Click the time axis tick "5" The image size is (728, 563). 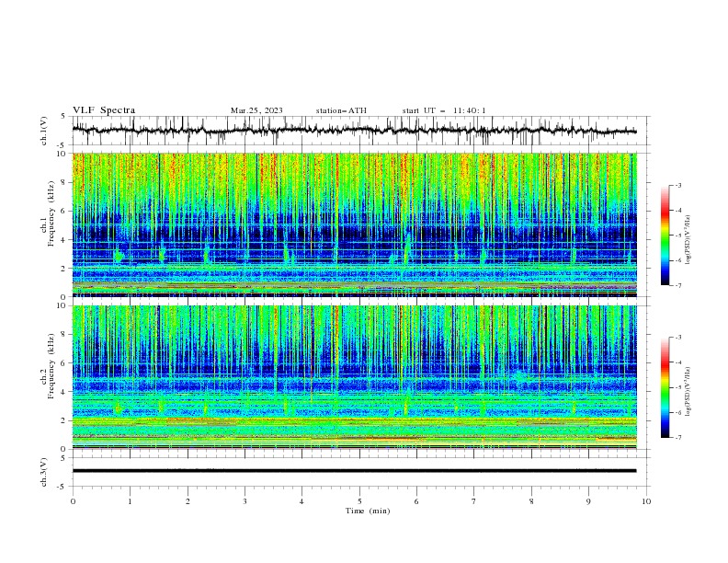coord(359,501)
